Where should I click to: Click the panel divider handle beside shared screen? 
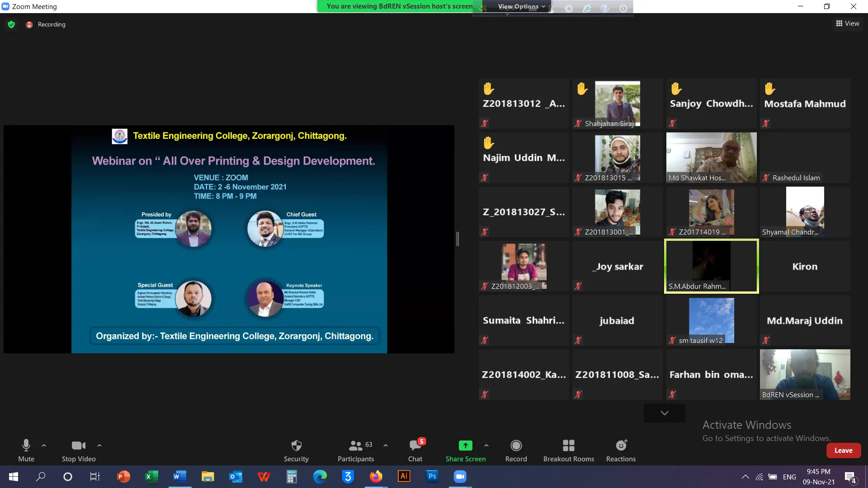tap(458, 239)
